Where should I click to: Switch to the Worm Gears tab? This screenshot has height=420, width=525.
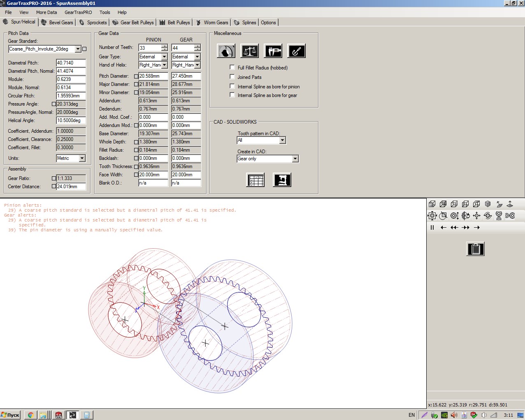[212, 23]
